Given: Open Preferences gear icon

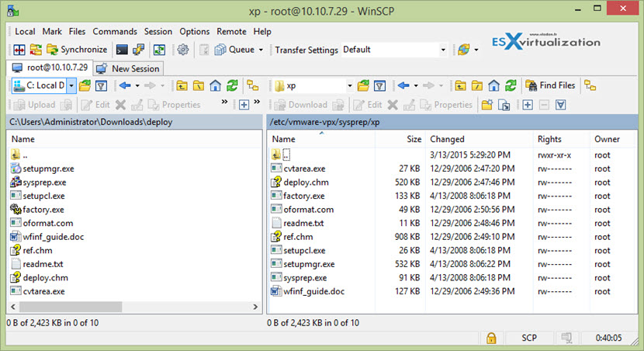Looking at the screenshot, I should tap(183, 50).
